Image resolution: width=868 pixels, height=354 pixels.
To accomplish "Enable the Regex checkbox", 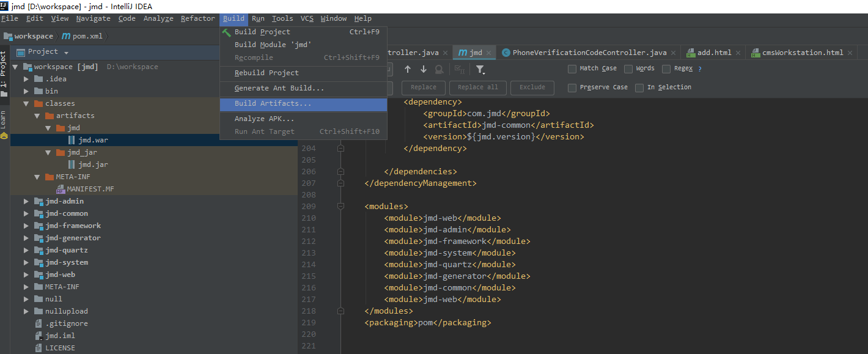I will pos(666,68).
